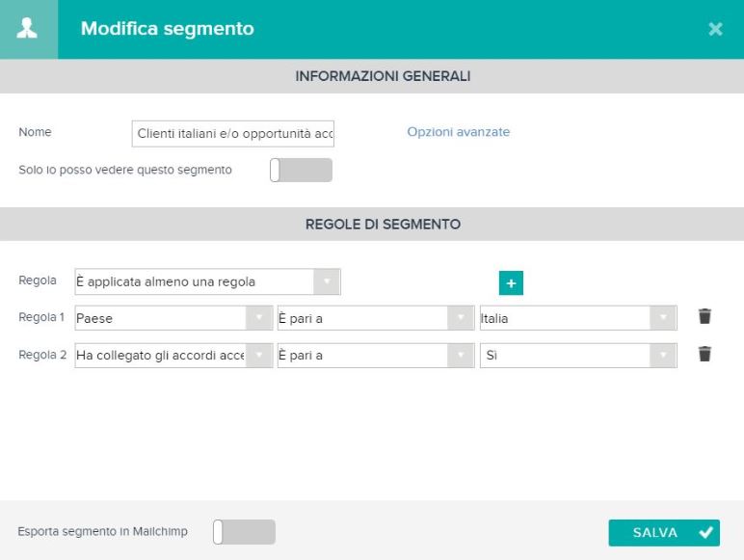This screenshot has width=744, height=560.
Task: Open the 'È applicata almeno una regola' dropdown
Action: tap(207, 281)
